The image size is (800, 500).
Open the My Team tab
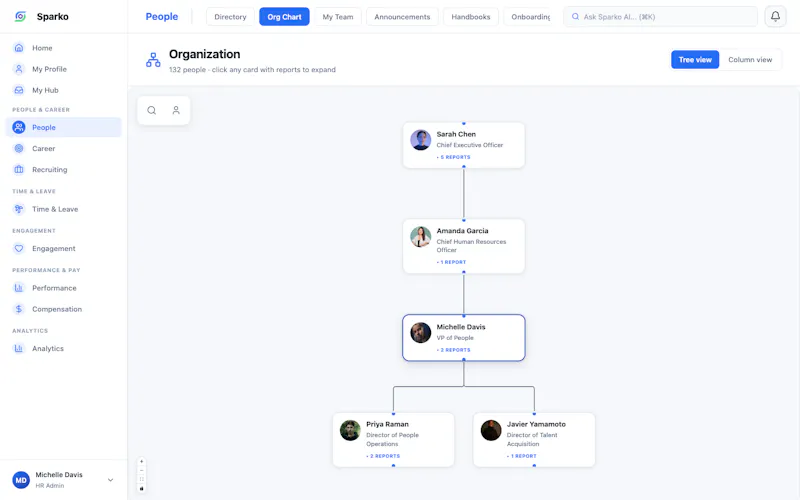click(338, 17)
